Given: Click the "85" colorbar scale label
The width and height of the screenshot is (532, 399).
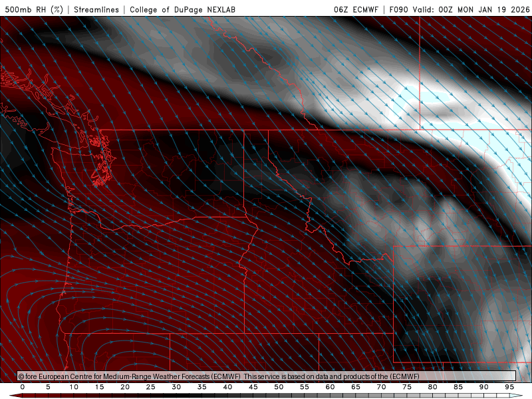Looking at the screenshot, I should pyautogui.click(x=458, y=387).
